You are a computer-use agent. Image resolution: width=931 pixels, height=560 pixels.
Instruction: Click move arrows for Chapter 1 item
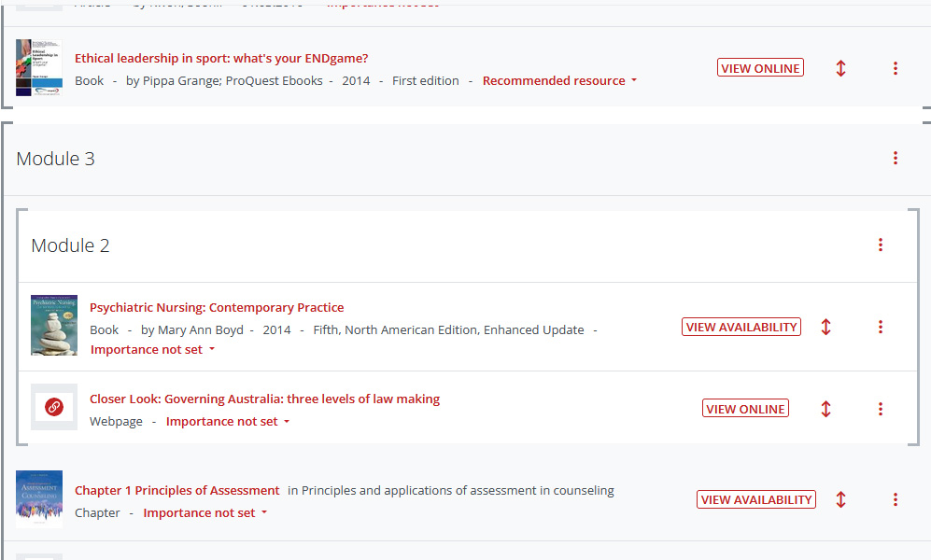click(x=840, y=500)
